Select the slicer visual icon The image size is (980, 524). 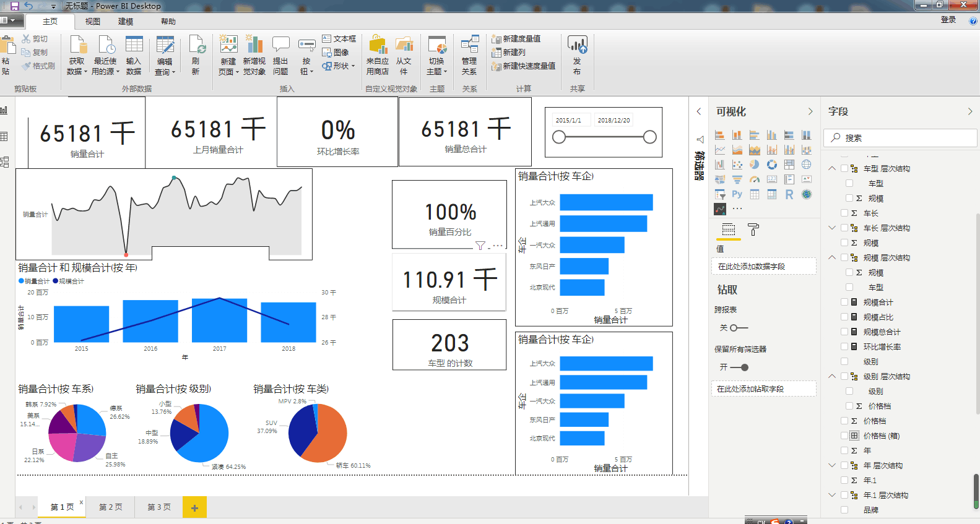tap(719, 194)
